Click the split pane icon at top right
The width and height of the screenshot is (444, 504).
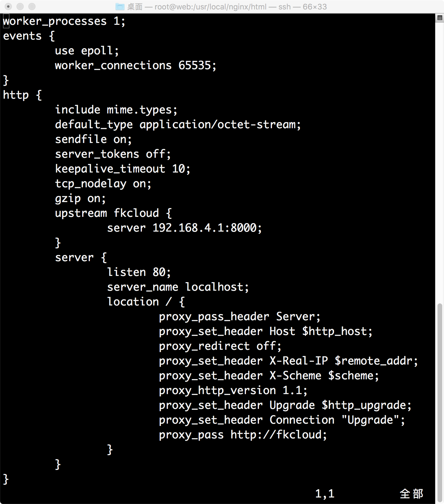(439, 18)
